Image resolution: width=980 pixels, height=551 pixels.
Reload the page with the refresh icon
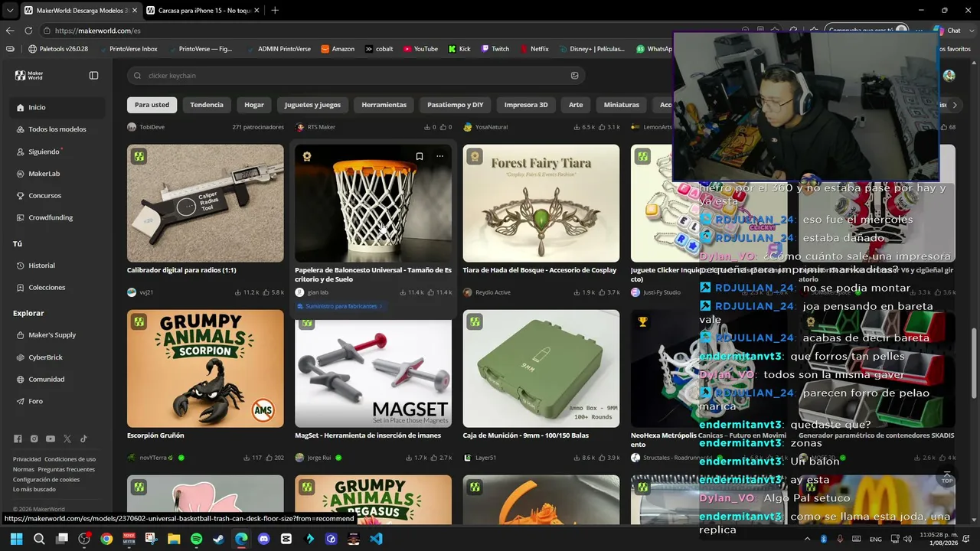[28, 31]
